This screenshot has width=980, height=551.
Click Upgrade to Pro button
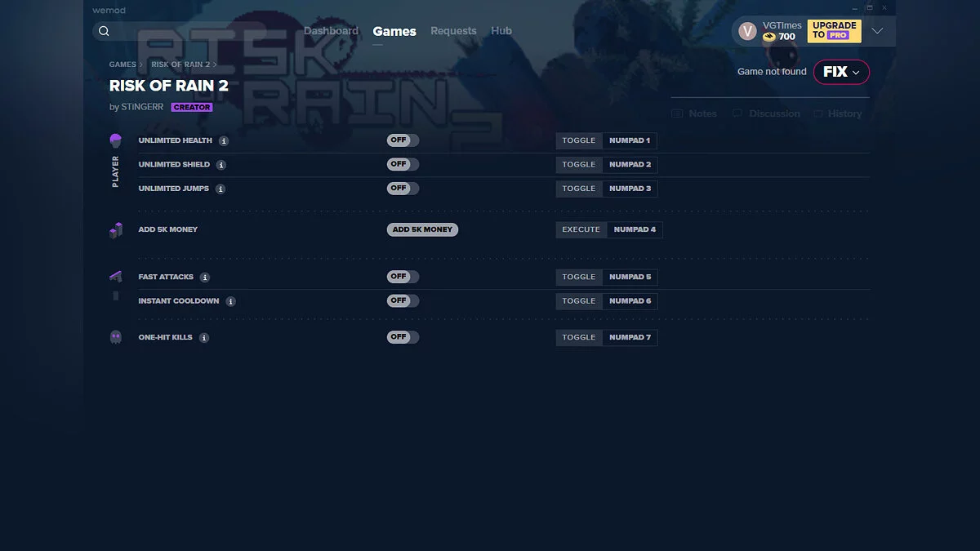point(834,31)
